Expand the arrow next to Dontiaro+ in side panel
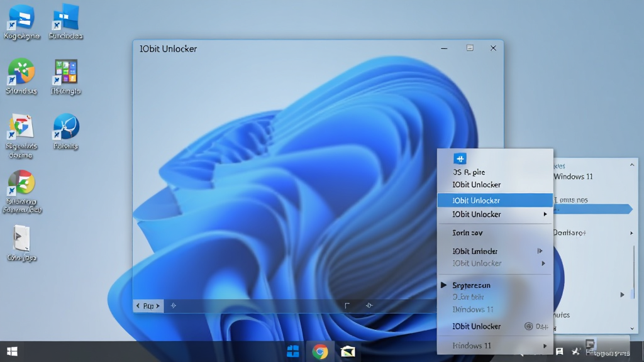 (631, 233)
